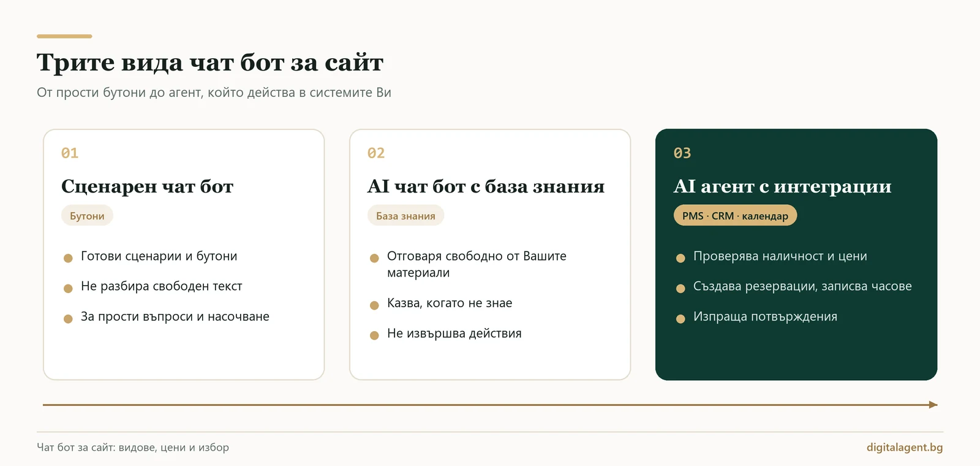This screenshot has width=980, height=466.
Task: Click the text 'Създава резервации, записва часове'
Action: tap(802, 286)
